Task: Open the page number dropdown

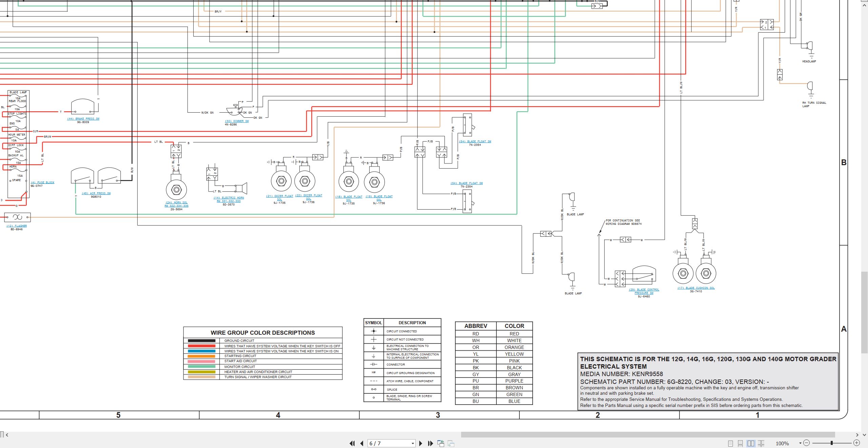Action: click(x=413, y=443)
